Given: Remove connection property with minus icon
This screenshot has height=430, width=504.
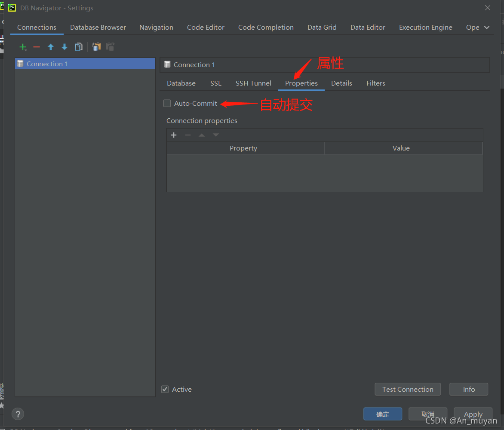Looking at the screenshot, I should pyautogui.click(x=188, y=135).
